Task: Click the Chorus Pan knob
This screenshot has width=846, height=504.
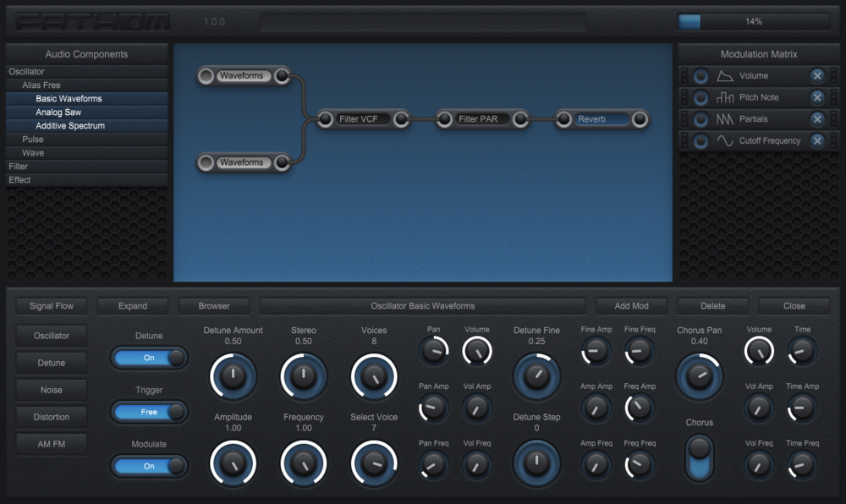Action: point(700,376)
